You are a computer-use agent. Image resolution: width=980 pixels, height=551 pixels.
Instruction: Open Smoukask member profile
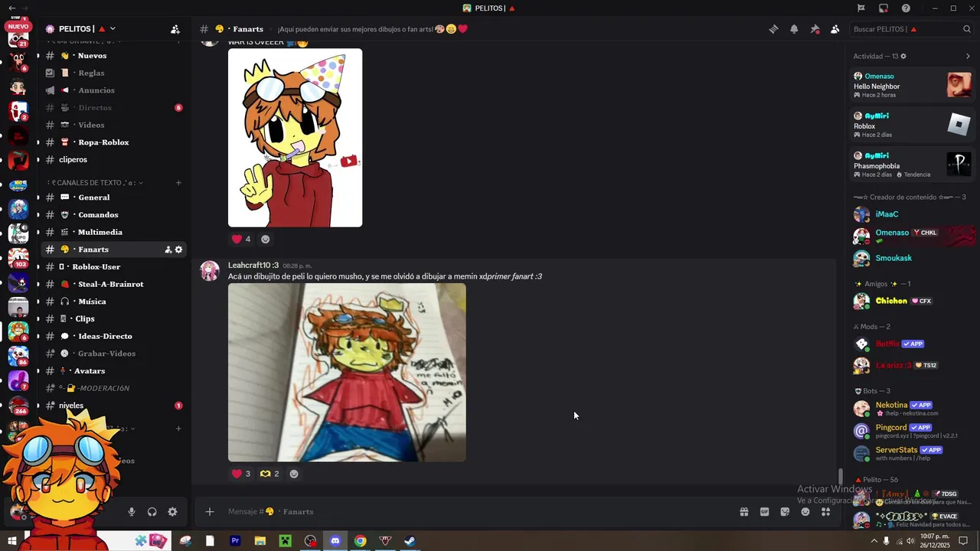click(x=913, y=258)
